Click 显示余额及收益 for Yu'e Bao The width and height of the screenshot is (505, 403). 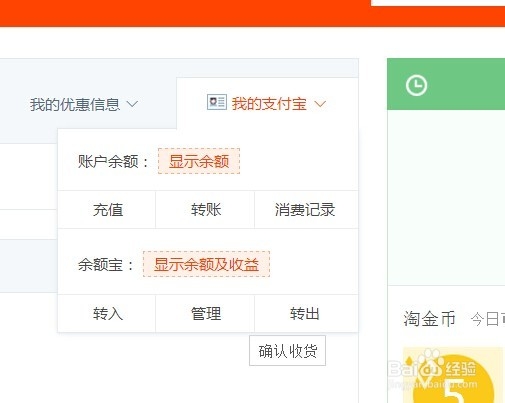pyautogui.click(x=206, y=264)
